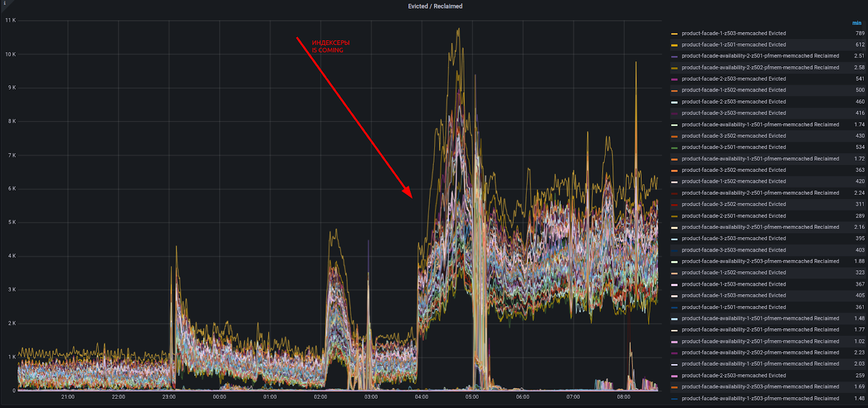This screenshot has height=408, width=868.
Task: Click the dark red swatch of the 311 min series
Action: coord(674,205)
